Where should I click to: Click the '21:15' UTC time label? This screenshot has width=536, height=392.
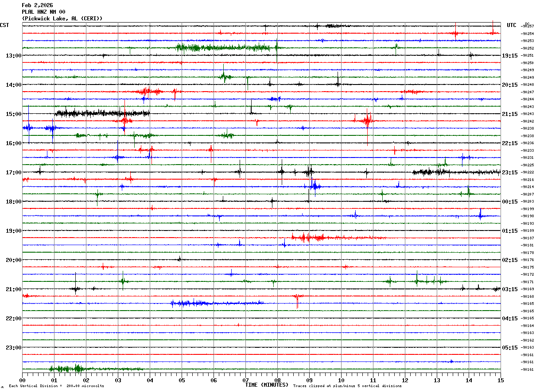510,114
